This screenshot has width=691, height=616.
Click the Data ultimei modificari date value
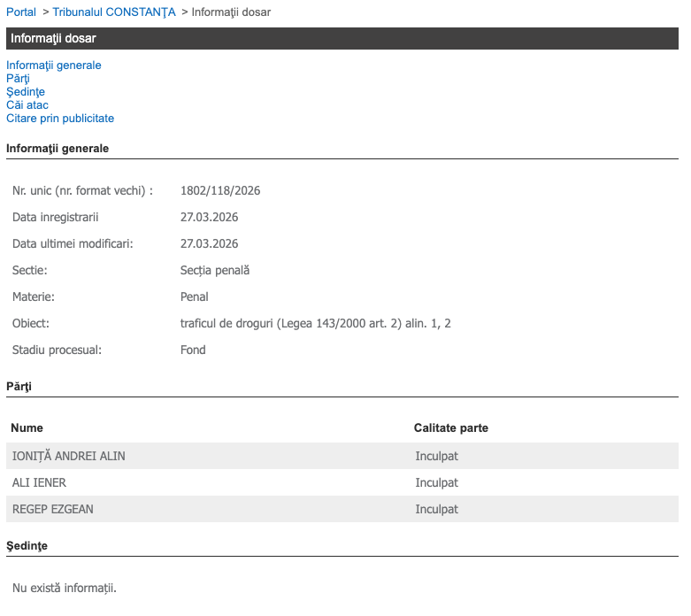pyautogui.click(x=209, y=244)
